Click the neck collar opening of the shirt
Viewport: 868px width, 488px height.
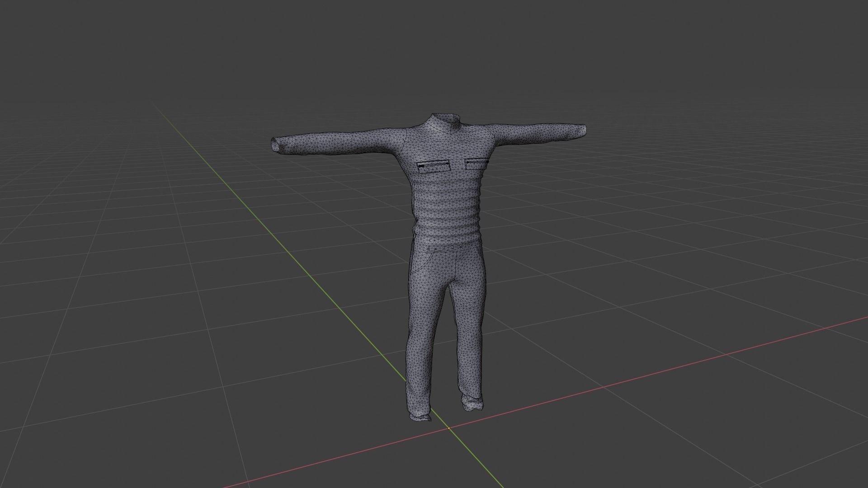point(445,117)
